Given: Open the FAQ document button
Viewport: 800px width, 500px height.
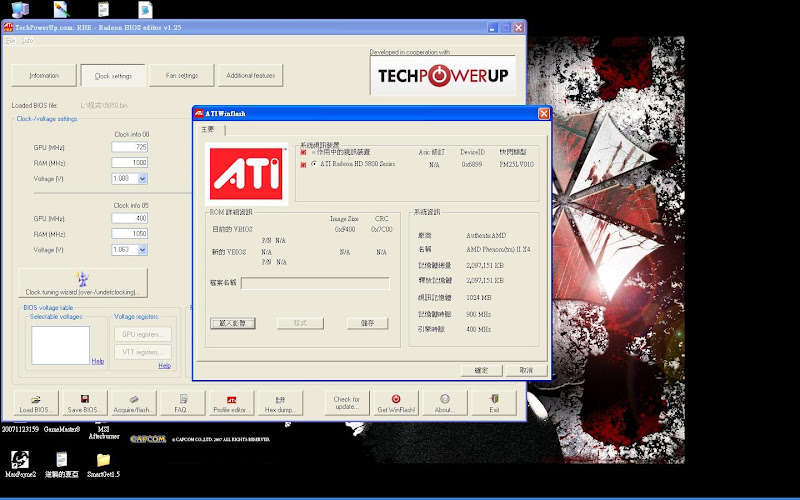Looking at the screenshot, I should coord(183,403).
